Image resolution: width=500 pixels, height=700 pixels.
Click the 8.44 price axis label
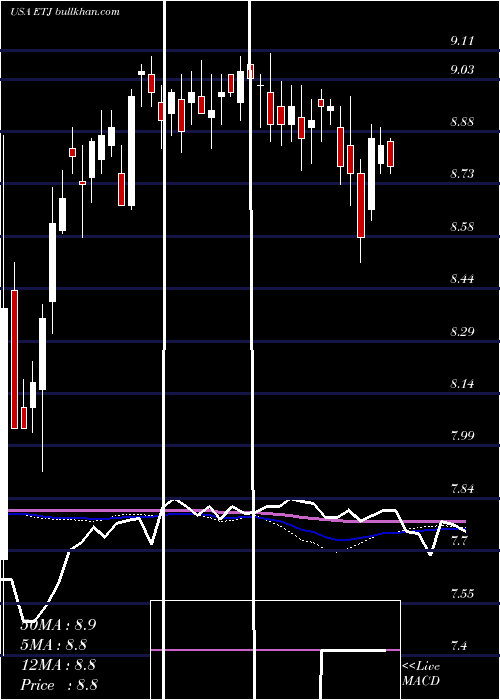coord(462,279)
